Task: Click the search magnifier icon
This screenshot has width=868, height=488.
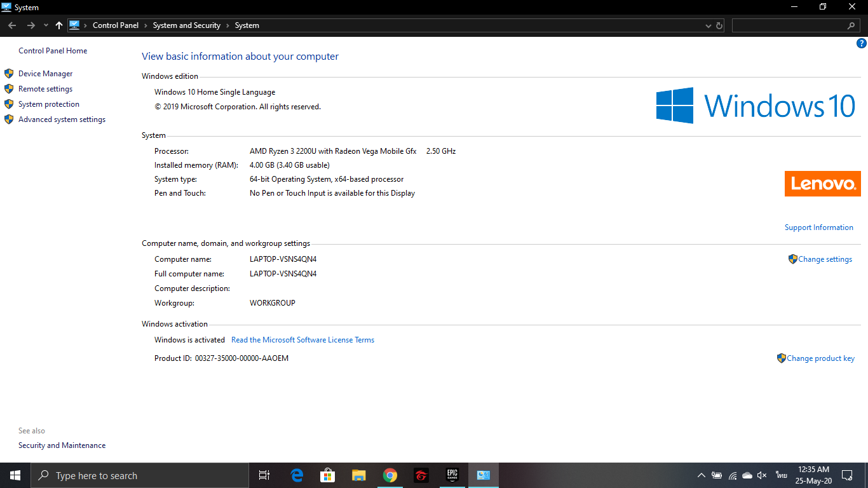Action: (x=851, y=25)
